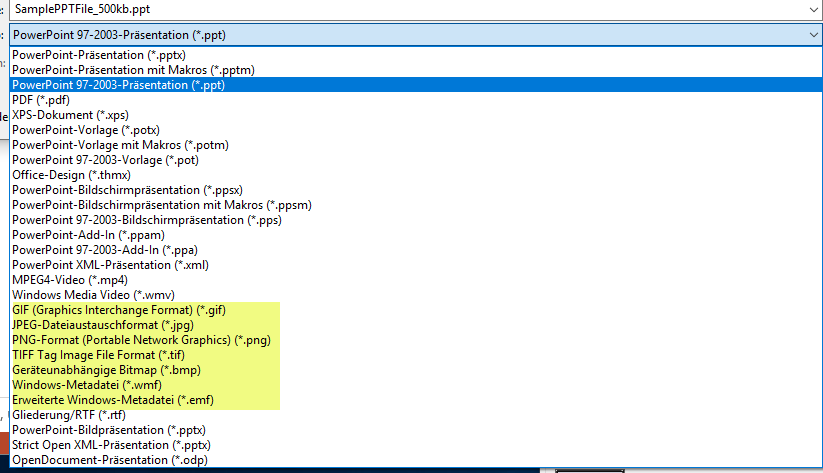Select TIFF Tag Image File Format (*.tif)
This screenshot has width=823, height=473.
click(x=416, y=355)
